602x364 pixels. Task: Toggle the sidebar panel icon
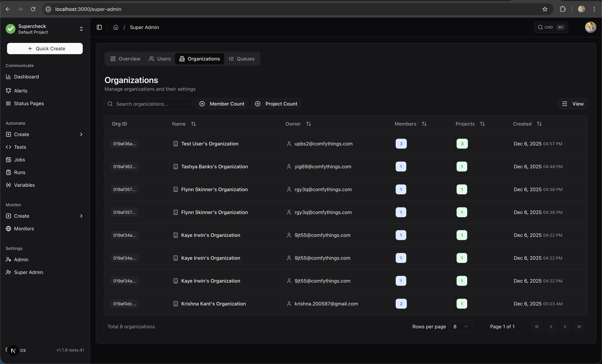tap(99, 27)
